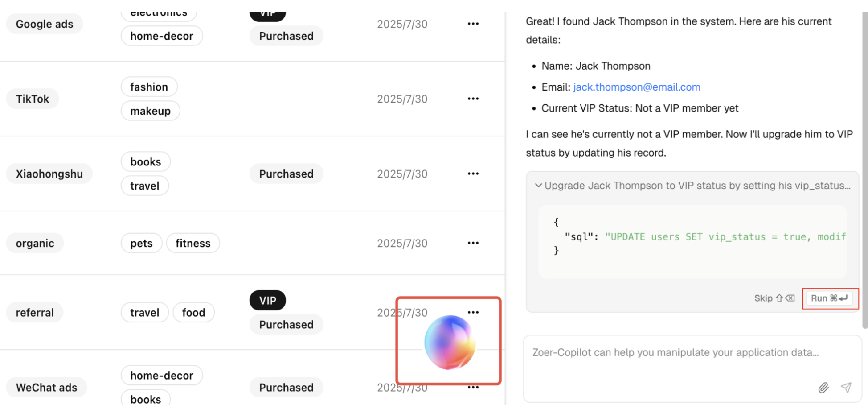
Task: Click the chat panel vertical scrollbar
Action: click(864, 169)
